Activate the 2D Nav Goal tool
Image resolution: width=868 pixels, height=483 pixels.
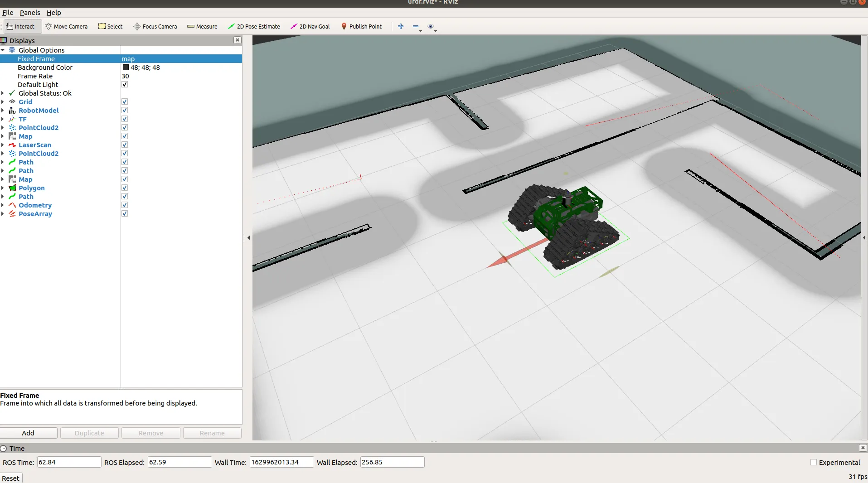(x=310, y=26)
